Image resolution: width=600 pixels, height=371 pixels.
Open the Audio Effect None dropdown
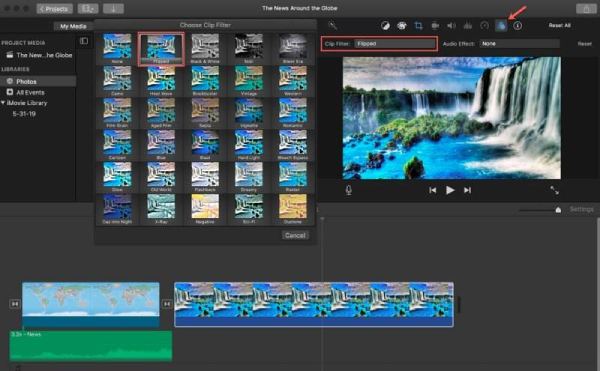click(x=520, y=44)
